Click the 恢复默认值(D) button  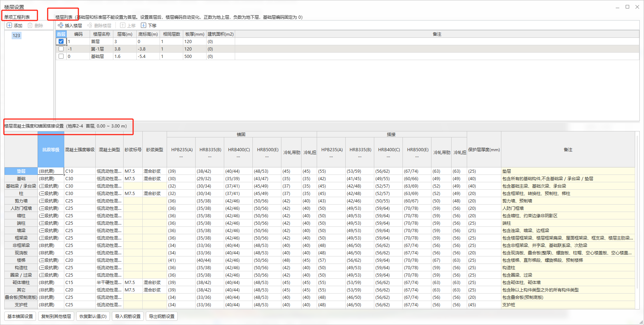93,316
